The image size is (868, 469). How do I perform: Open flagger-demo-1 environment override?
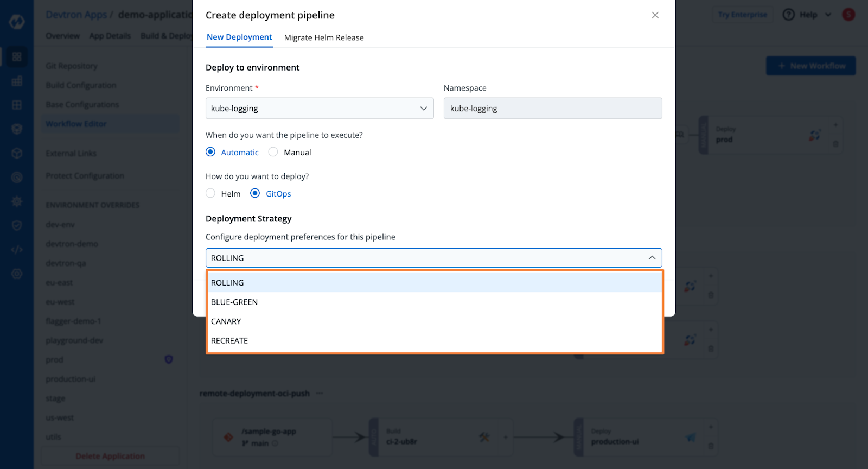[x=73, y=321]
